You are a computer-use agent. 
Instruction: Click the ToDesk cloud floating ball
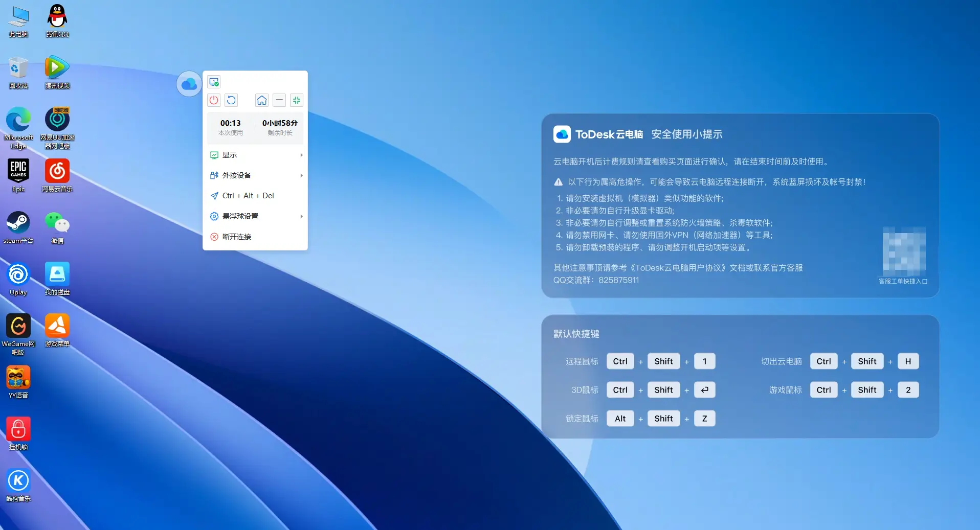click(x=189, y=84)
